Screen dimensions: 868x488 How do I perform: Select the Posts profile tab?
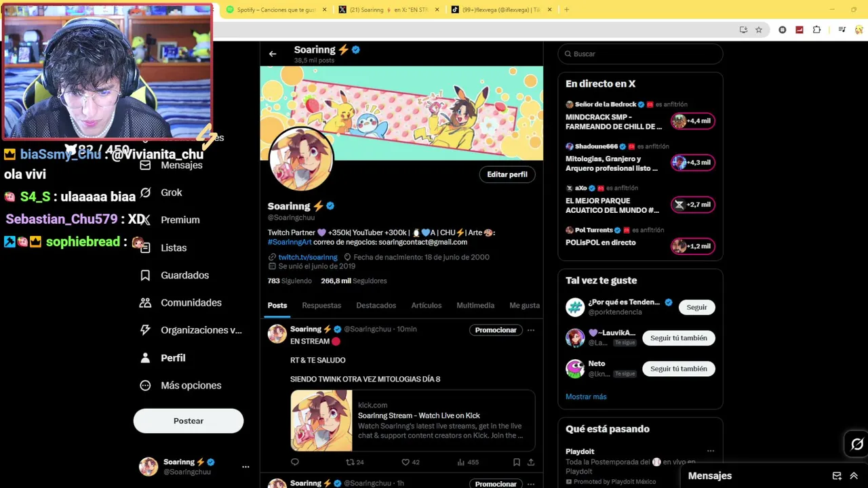[277, 306]
